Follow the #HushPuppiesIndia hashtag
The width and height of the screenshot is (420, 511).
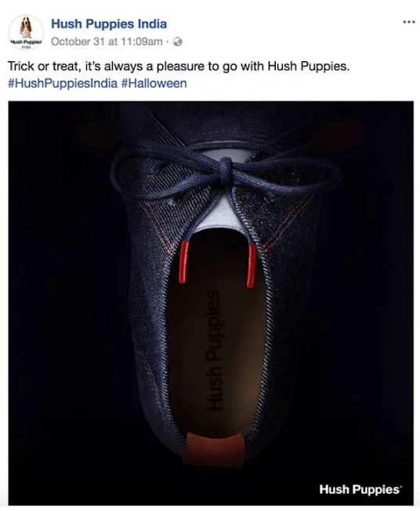click(x=63, y=83)
